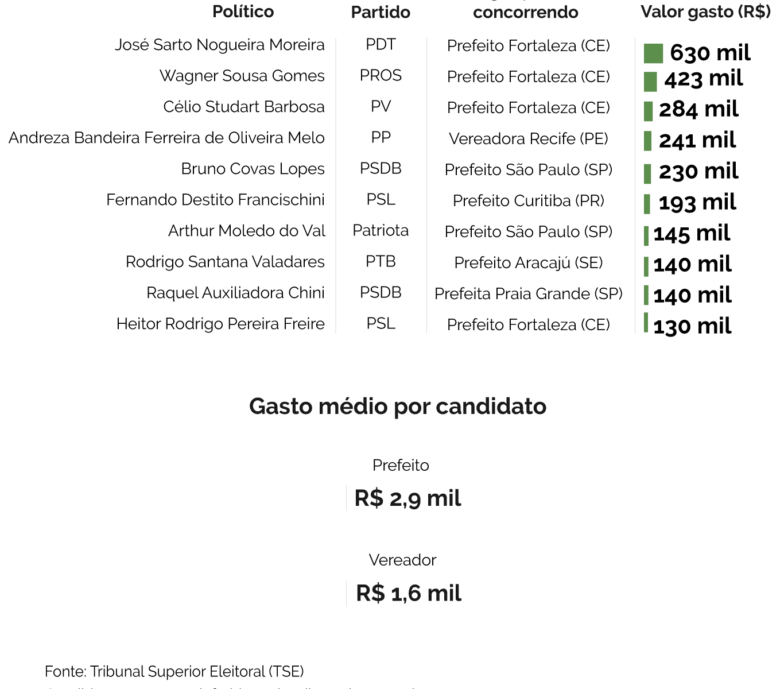Click the Político column header
This screenshot has width=784, height=689.
[243, 11]
